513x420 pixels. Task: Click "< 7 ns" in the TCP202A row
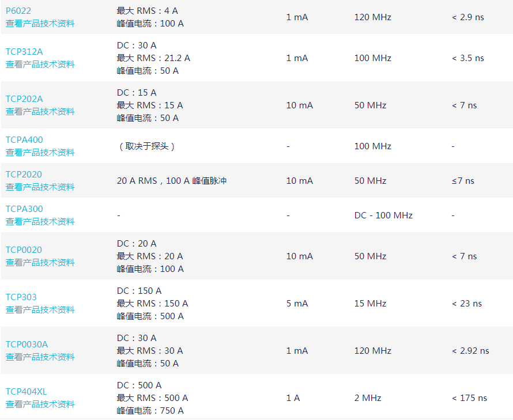coord(464,105)
